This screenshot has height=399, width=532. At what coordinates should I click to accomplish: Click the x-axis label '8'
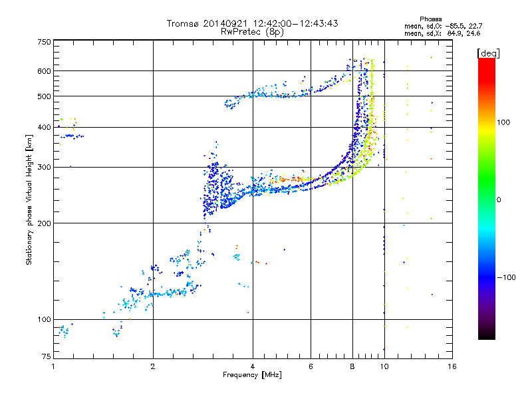coord(352,366)
